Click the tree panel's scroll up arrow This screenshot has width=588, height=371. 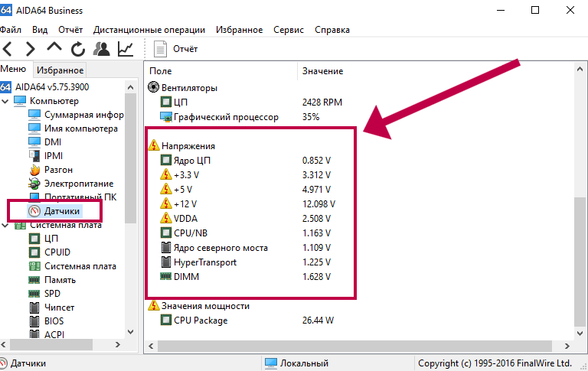(x=130, y=87)
